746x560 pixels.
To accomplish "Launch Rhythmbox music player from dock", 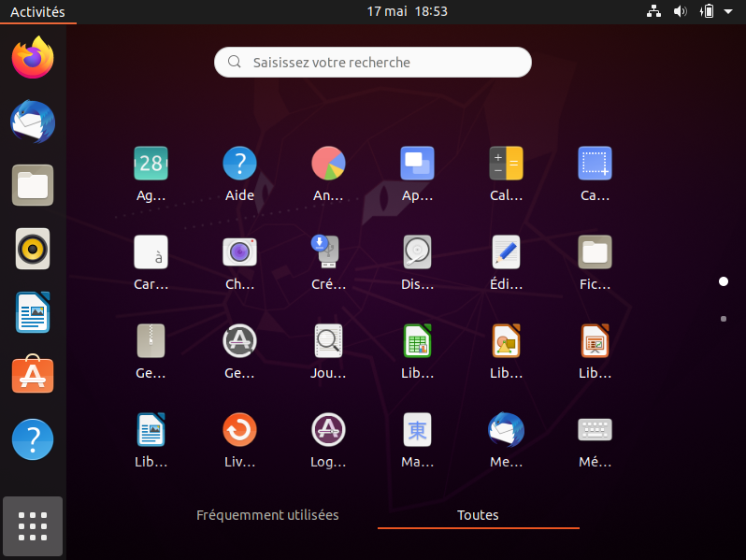I will (33, 249).
